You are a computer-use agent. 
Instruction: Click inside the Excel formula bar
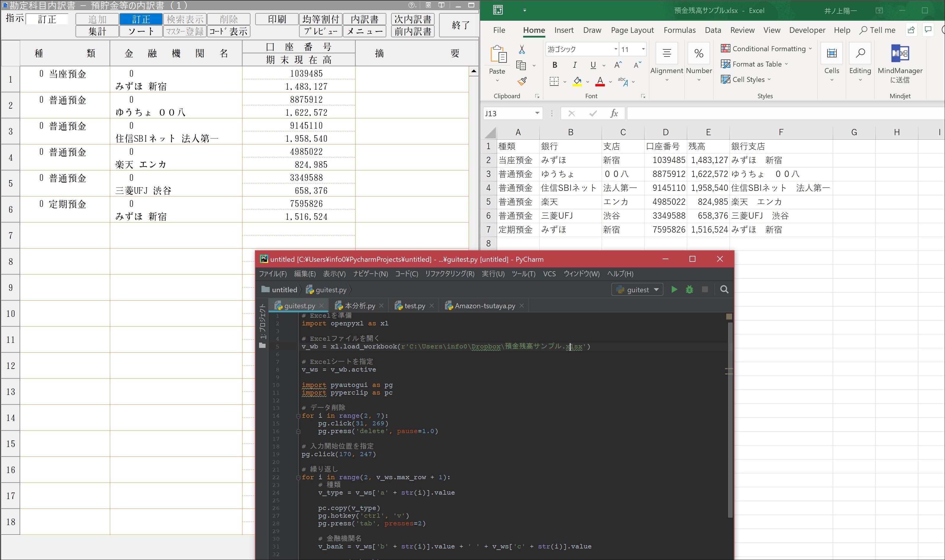785,113
